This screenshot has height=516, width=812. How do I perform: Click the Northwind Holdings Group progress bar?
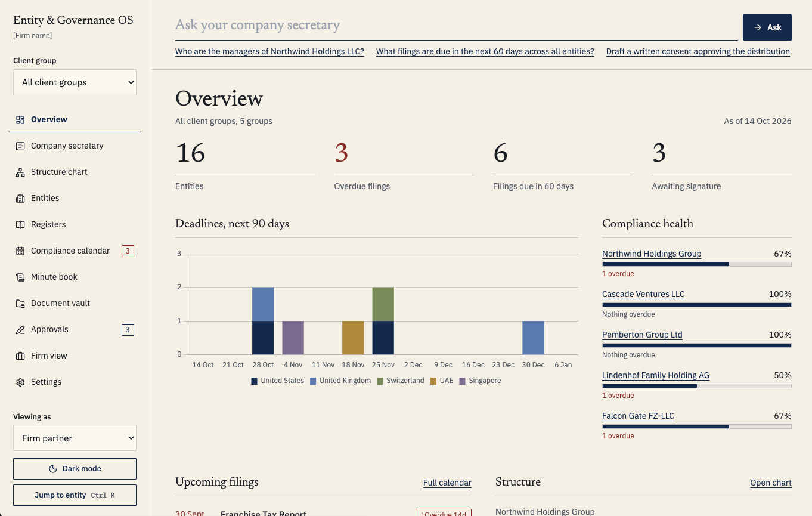697,264
